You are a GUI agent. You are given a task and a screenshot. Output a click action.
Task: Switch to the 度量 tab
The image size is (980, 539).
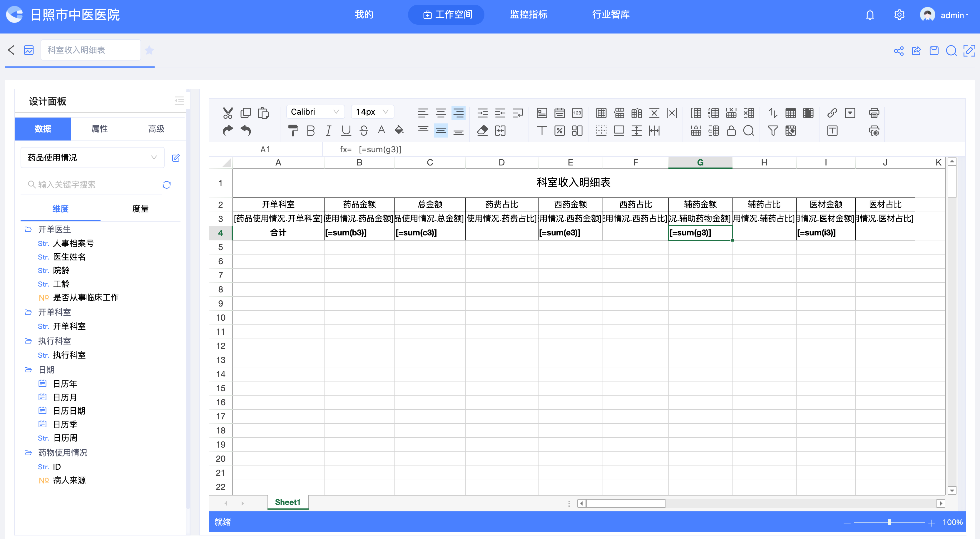coord(140,209)
